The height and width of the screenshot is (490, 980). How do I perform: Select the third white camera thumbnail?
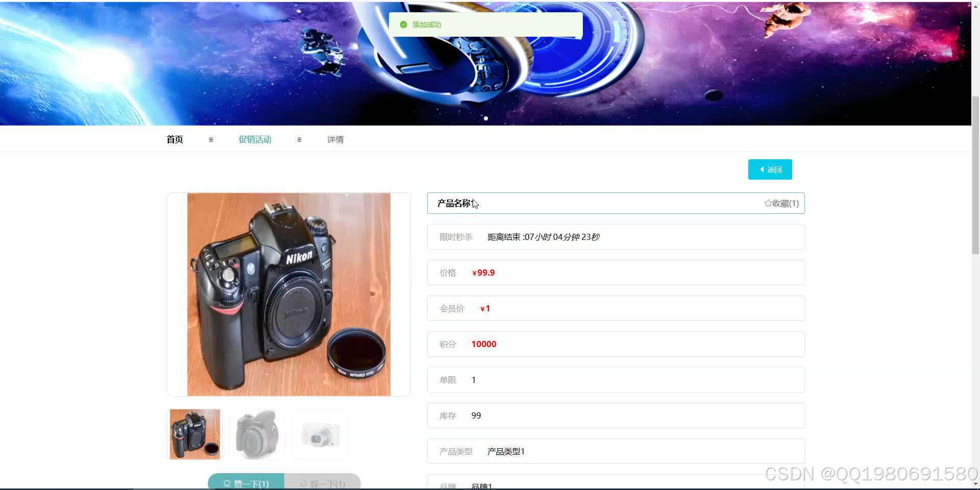click(320, 434)
